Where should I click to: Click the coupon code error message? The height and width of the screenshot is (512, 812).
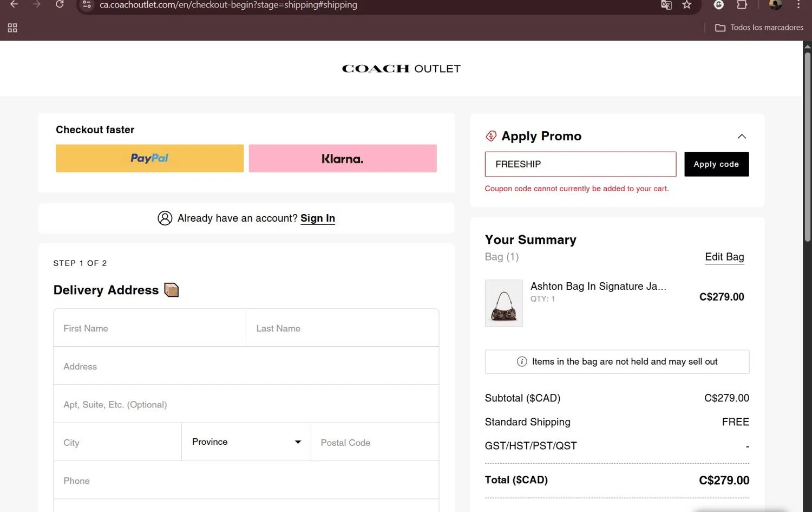click(x=577, y=189)
